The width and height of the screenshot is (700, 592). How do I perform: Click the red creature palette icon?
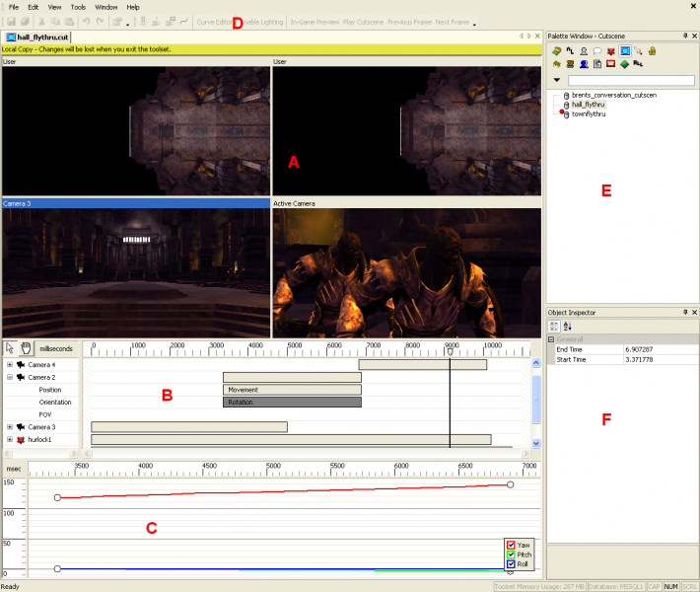coord(611,49)
